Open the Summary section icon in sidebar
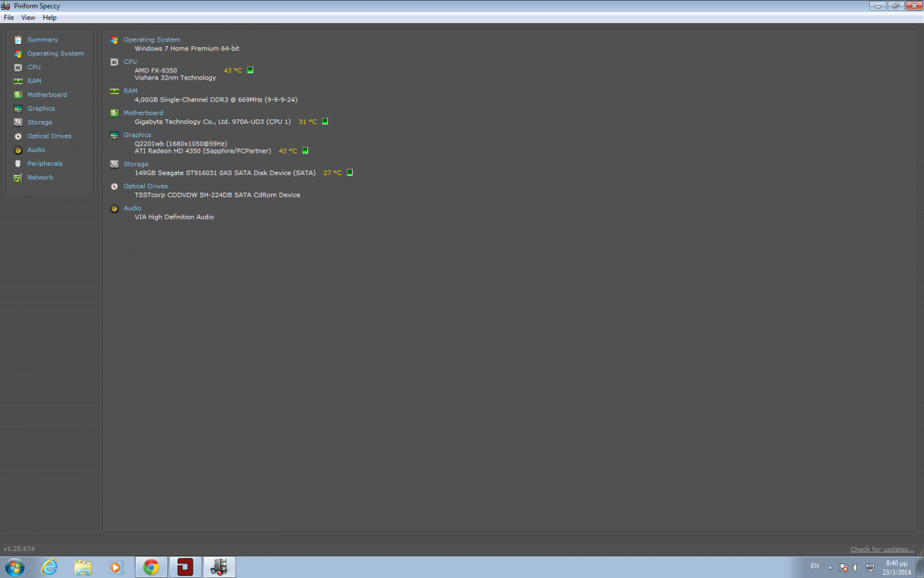Image resolution: width=924 pixels, height=578 pixels. pyautogui.click(x=18, y=39)
